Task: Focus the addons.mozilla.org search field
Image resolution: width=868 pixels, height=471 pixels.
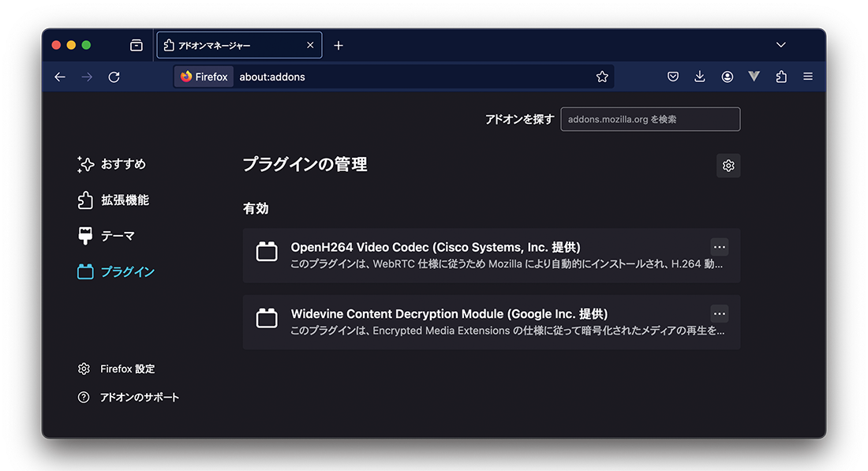Action: [650, 119]
